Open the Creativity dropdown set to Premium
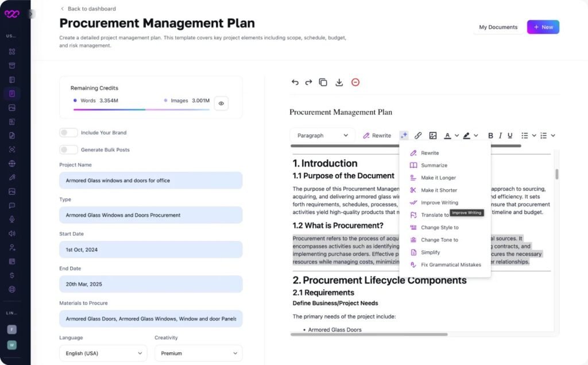 tap(198, 353)
